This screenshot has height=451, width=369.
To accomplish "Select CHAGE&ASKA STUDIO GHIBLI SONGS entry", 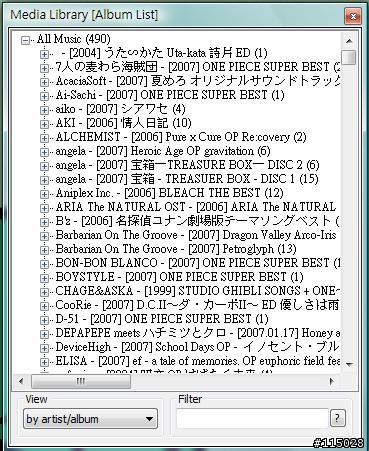I will [x=198, y=291].
